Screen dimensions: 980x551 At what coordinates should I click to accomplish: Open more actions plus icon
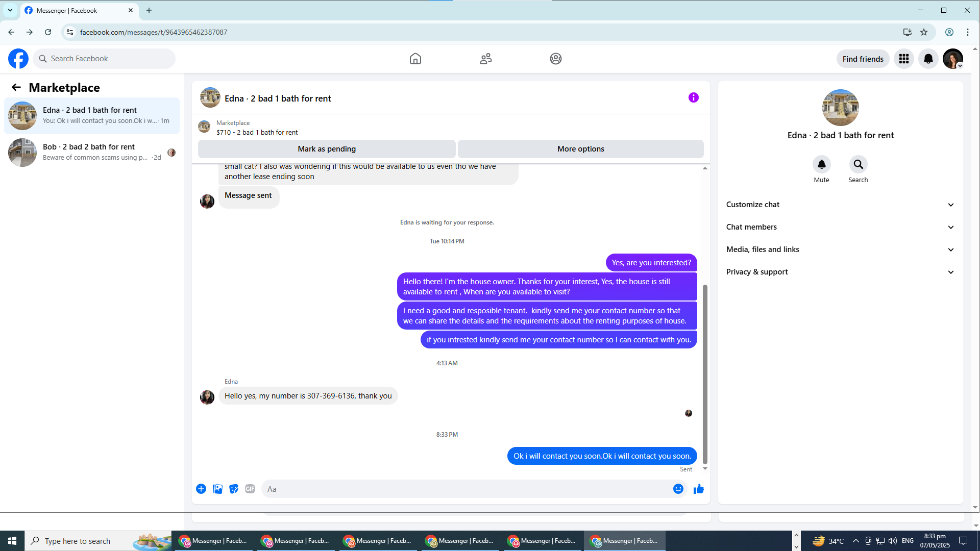coord(201,489)
